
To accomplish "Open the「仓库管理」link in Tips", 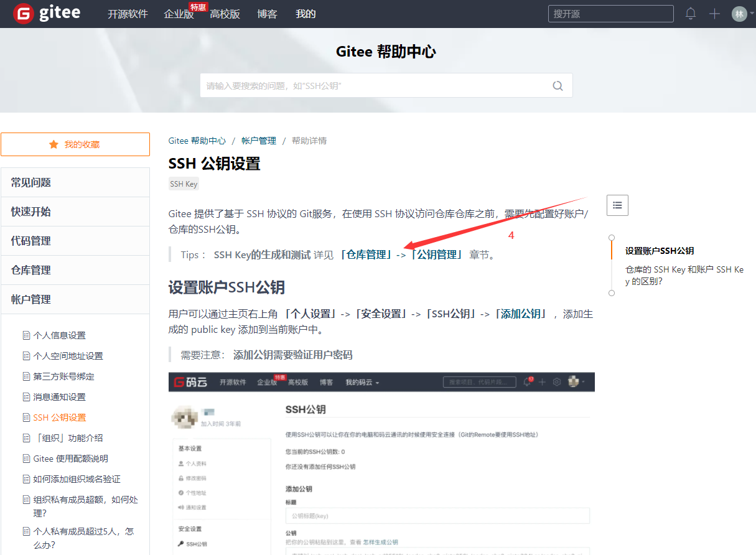I will 366,254.
